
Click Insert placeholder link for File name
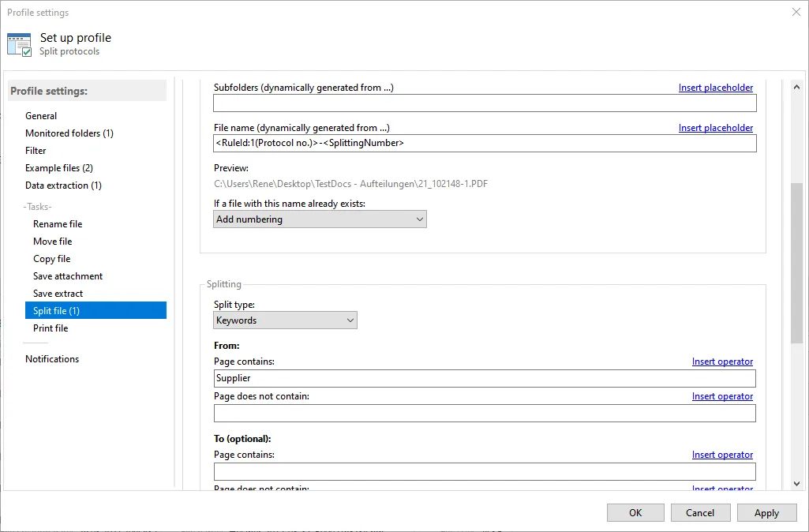click(716, 128)
